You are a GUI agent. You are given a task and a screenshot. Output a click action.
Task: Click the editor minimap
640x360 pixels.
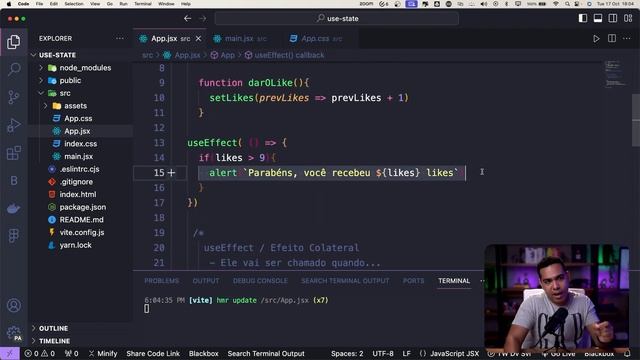(616, 74)
